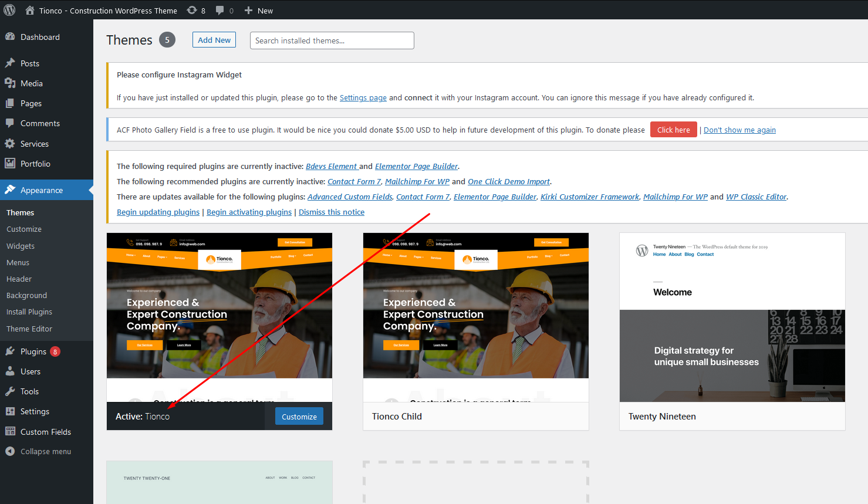This screenshot has height=504, width=868.
Task: Click the plus icon beside New
Action: tap(248, 11)
